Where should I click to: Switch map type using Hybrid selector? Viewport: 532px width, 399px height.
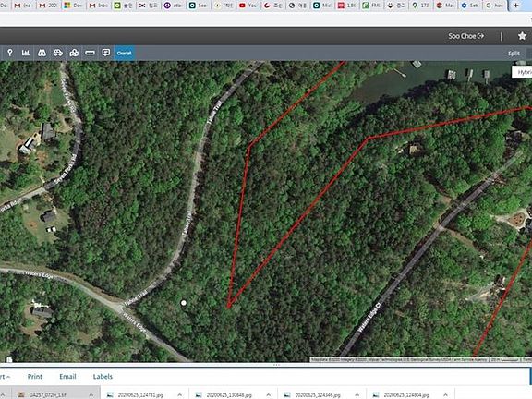coord(523,72)
